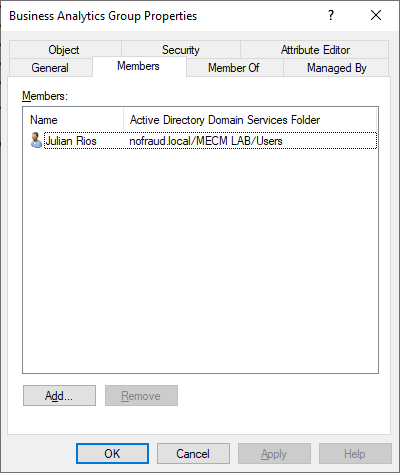Image resolution: width=400 pixels, height=473 pixels.
Task: Open the Attribute Editor tab
Action: click(315, 50)
